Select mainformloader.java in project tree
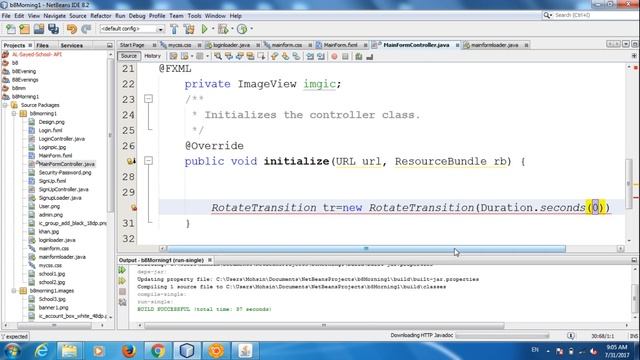Viewport: 640px width, 360px height. click(62, 257)
